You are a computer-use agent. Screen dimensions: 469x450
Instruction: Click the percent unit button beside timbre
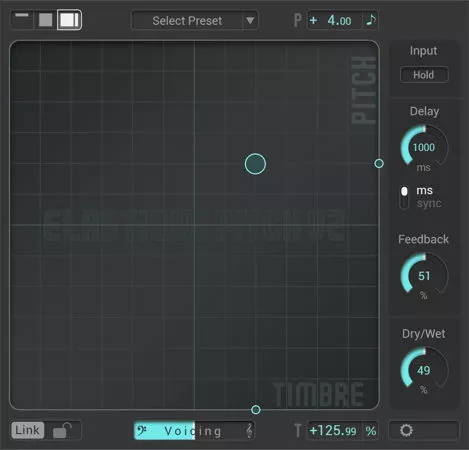coord(371,431)
